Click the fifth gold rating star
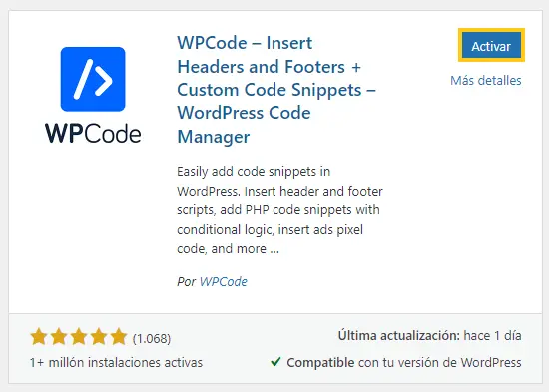This screenshot has height=392, width=549. point(119,337)
